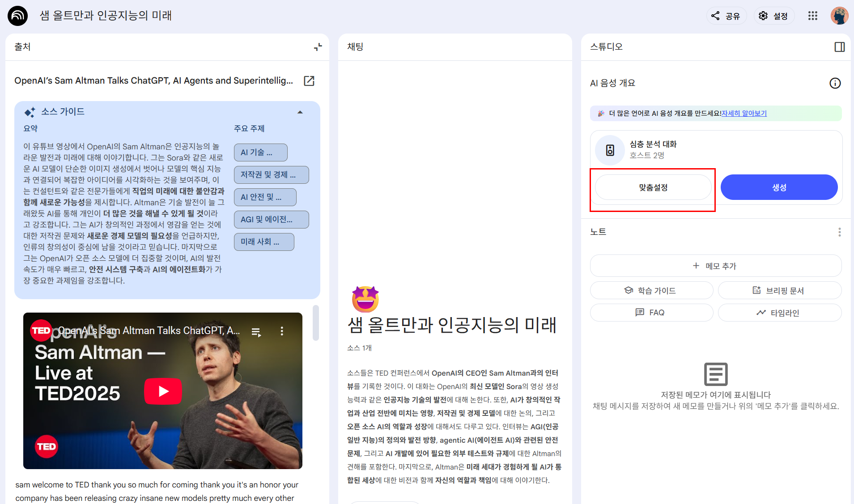Select the 'AGI 및 에이전...' topic chip
854x504 pixels.
[272, 220]
